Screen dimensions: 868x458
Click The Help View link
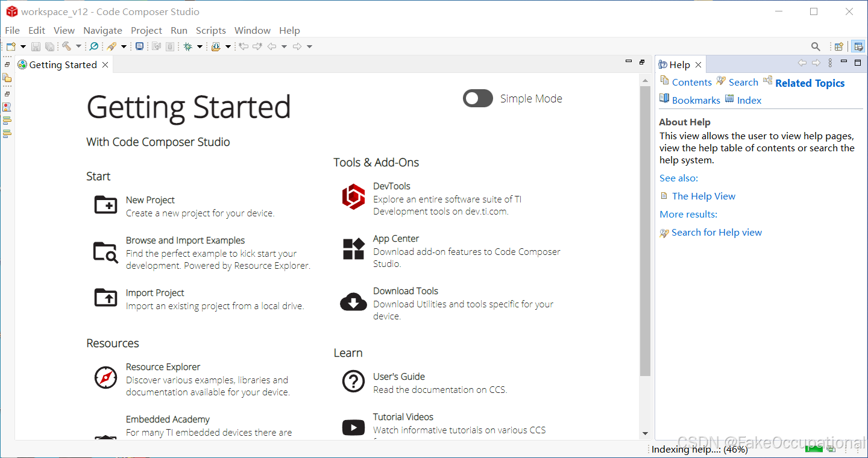[x=703, y=196]
